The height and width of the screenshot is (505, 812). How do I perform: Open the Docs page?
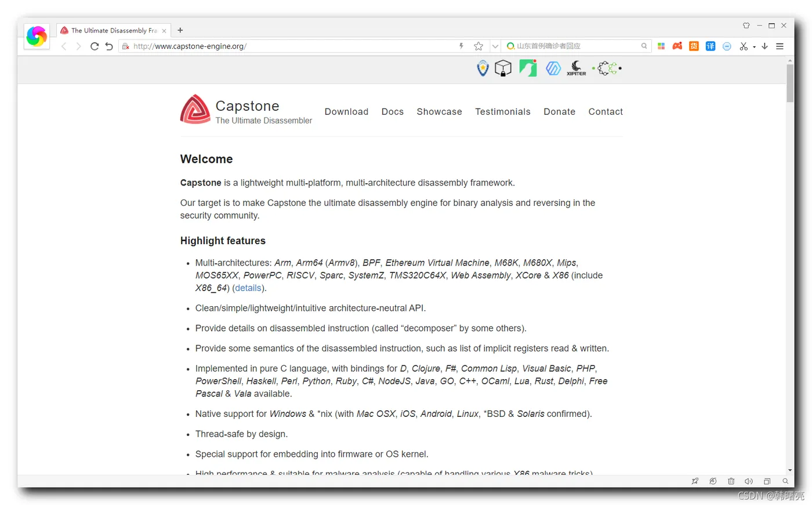point(392,112)
